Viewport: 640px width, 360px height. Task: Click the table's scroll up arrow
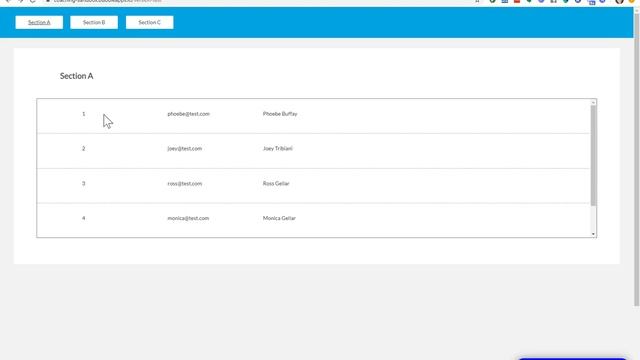(593, 102)
